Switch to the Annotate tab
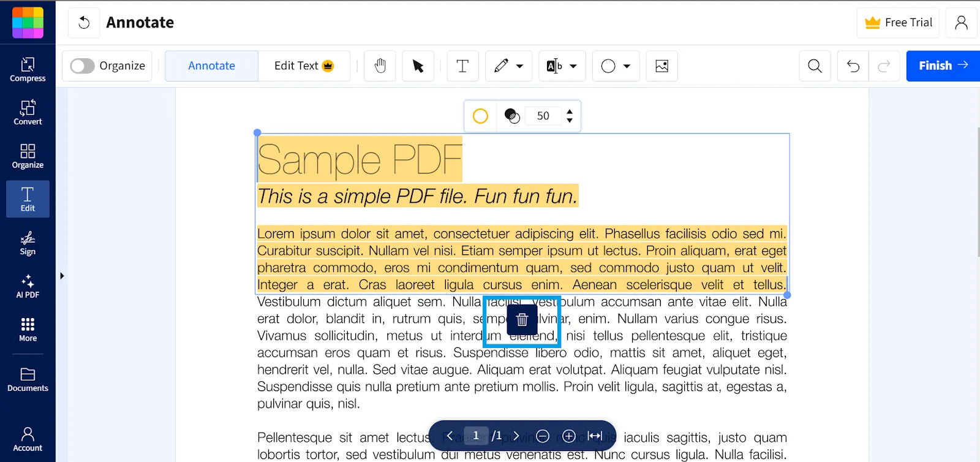 point(211,66)
